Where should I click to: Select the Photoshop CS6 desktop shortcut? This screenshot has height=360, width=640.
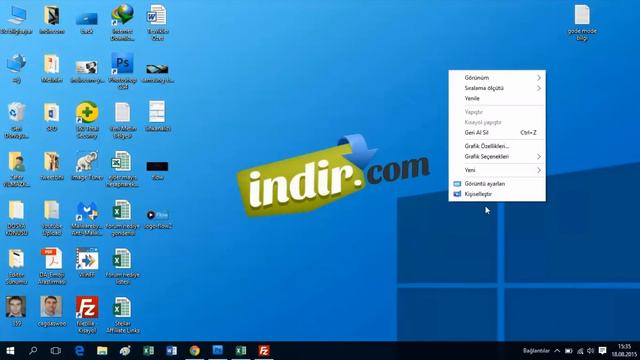pyautogui.click(x=122, y=70)
